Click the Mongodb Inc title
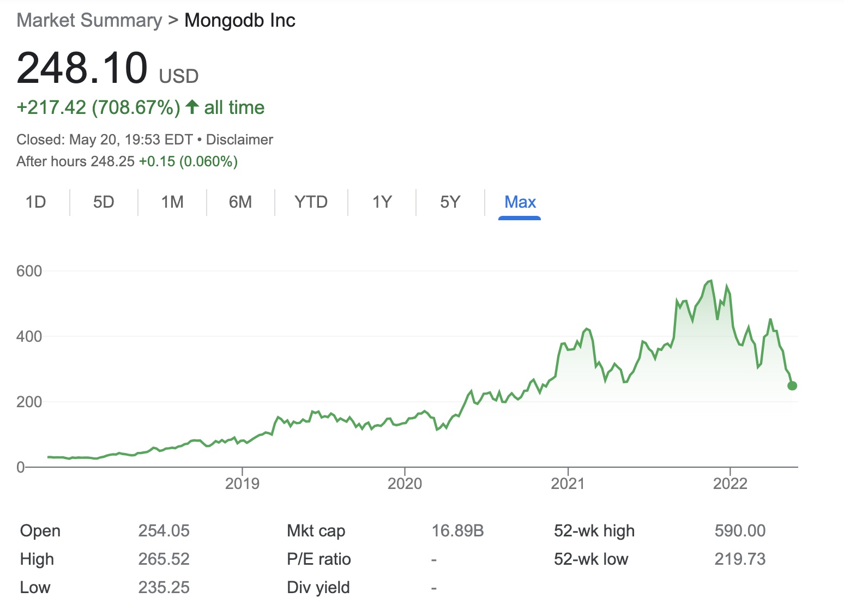The height and width of the screenshot is (616, 844). pos(240,21)
